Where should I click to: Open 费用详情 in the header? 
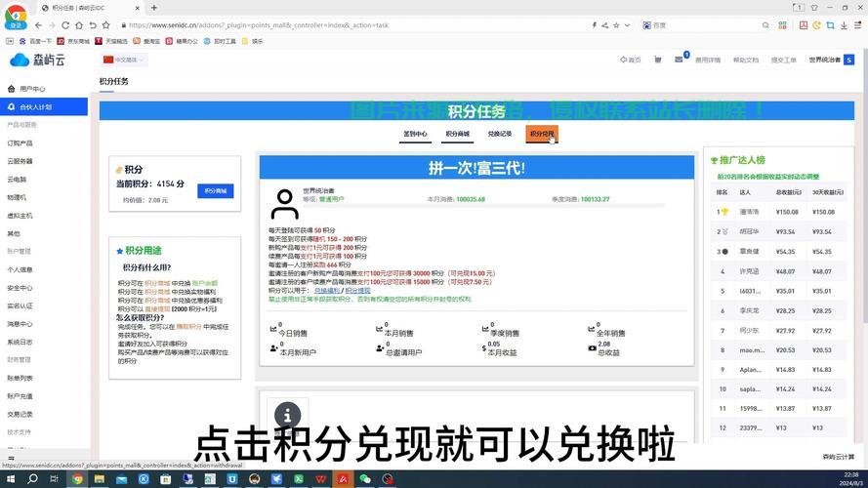[x=708, y=60]
